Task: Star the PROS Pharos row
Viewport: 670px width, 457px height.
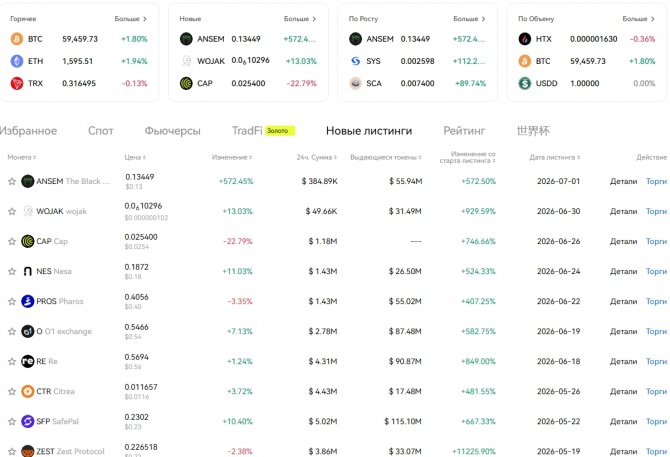Action: [12, 301]
